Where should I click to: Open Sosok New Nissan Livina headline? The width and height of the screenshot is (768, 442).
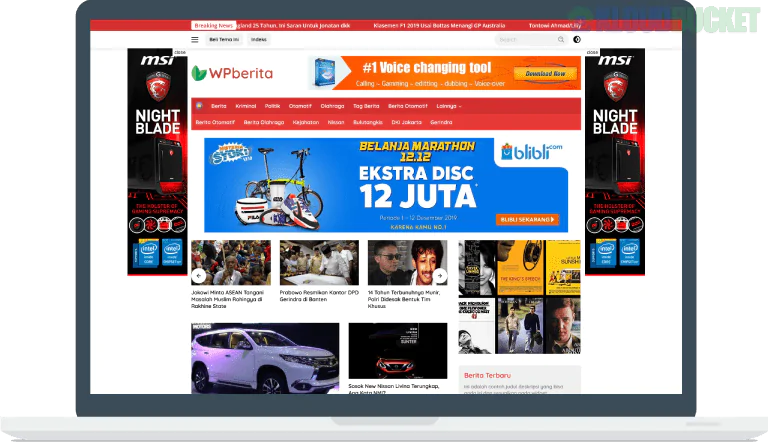(394, 389)
